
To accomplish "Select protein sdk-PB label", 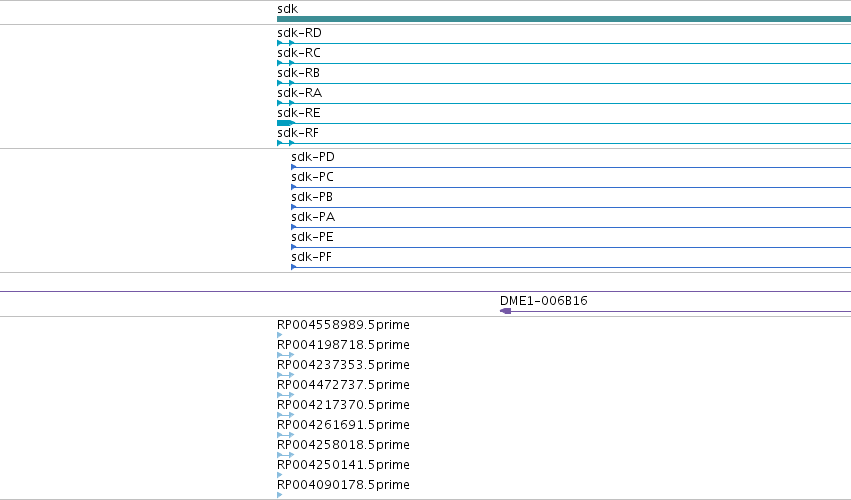I will [x=312, y=198].
